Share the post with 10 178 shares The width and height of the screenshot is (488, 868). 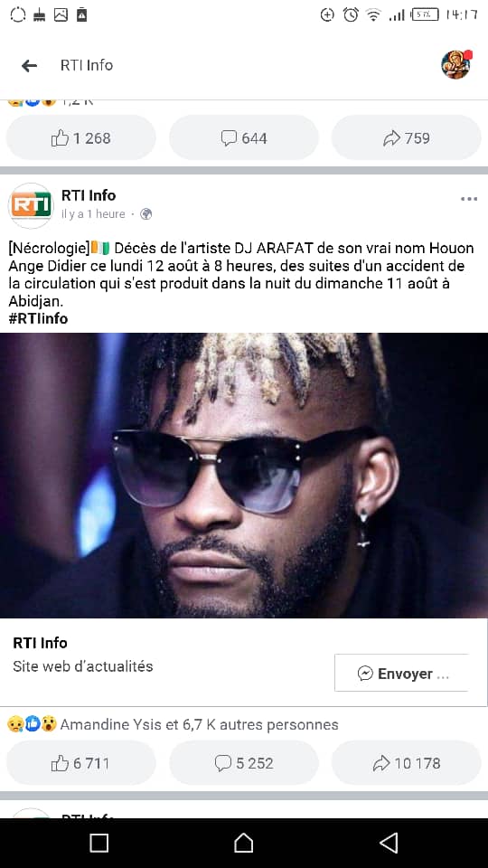pos(407,763)
